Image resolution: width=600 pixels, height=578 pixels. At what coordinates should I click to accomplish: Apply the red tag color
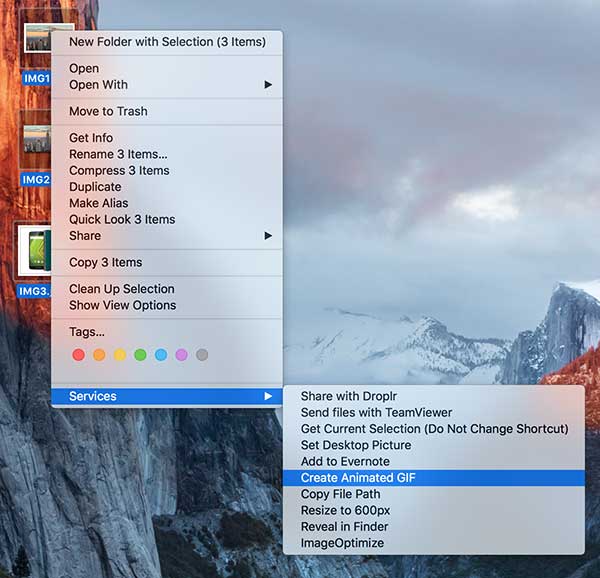(x=79, y=355)
